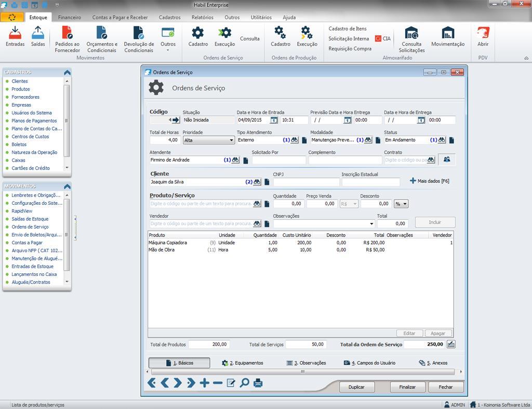Search Atendente with the binoculars icon
This screenshot has height=409, width=532.
pos(235,160)
